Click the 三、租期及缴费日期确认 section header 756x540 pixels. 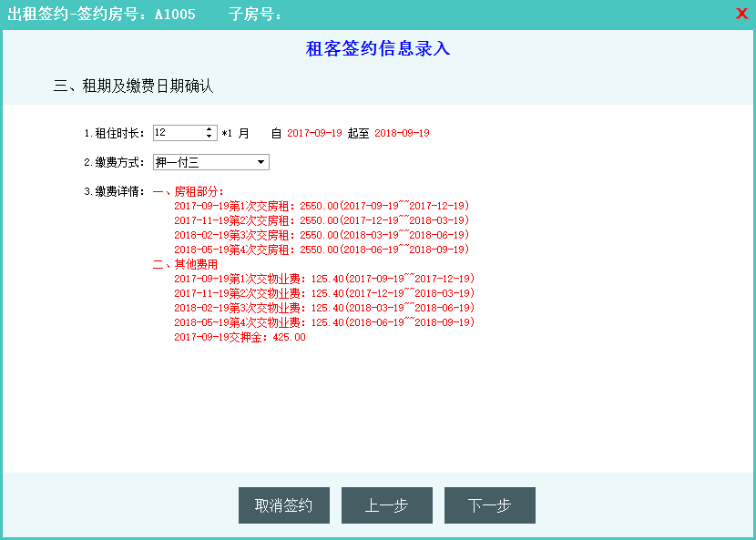tap(133, 87)
